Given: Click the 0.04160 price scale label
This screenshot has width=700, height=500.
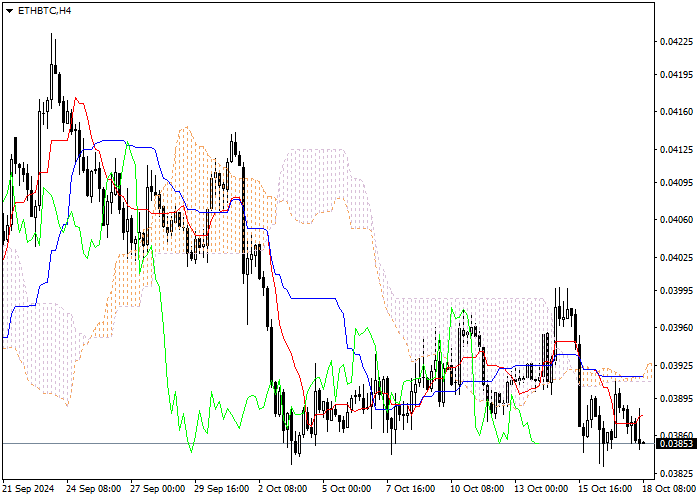Looking at the screenshot, I should (677, 112).
